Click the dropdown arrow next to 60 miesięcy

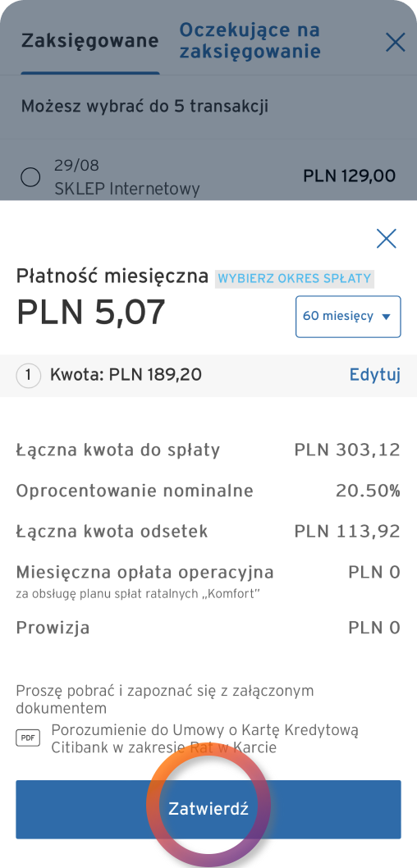click(387, 318)
